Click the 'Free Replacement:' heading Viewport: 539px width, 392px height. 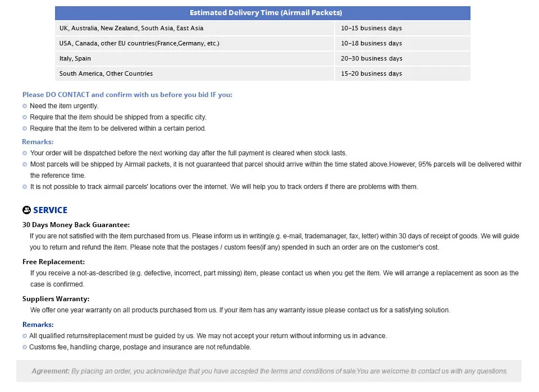(54, 262)
